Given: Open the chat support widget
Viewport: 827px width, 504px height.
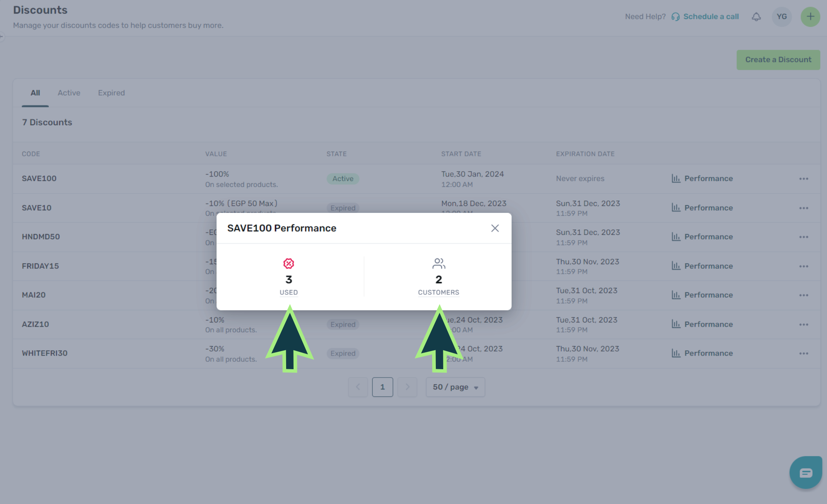Looking at the screenshot, I should [805, 472].
